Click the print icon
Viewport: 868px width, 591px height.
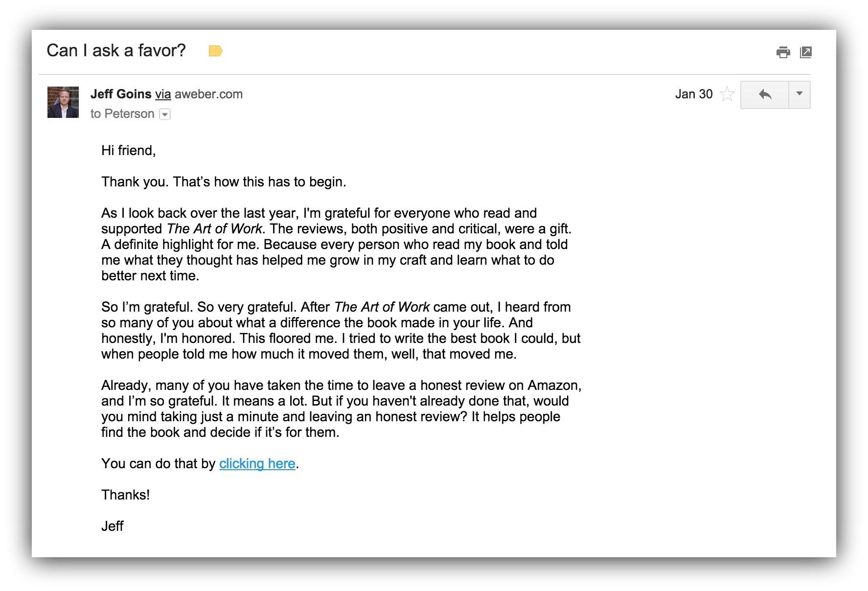pos(783,52)
